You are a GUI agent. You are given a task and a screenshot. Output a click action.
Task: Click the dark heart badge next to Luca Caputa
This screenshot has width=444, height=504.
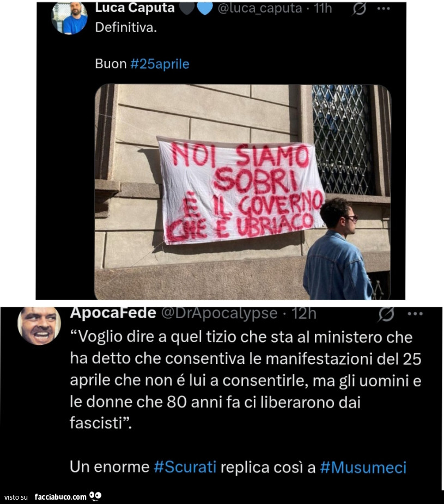coord(187,8)
